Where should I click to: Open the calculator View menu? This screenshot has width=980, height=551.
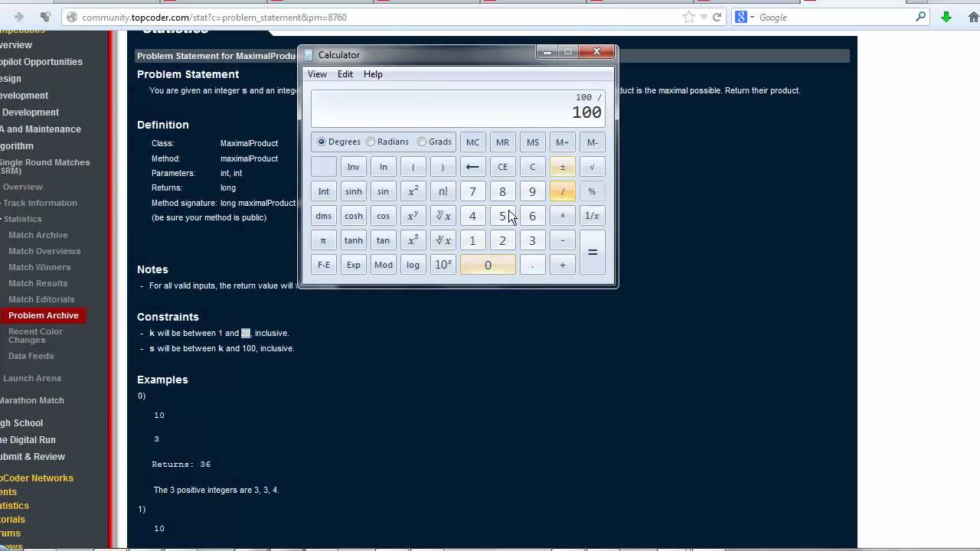pyautogui.click(x=317, y=74)
